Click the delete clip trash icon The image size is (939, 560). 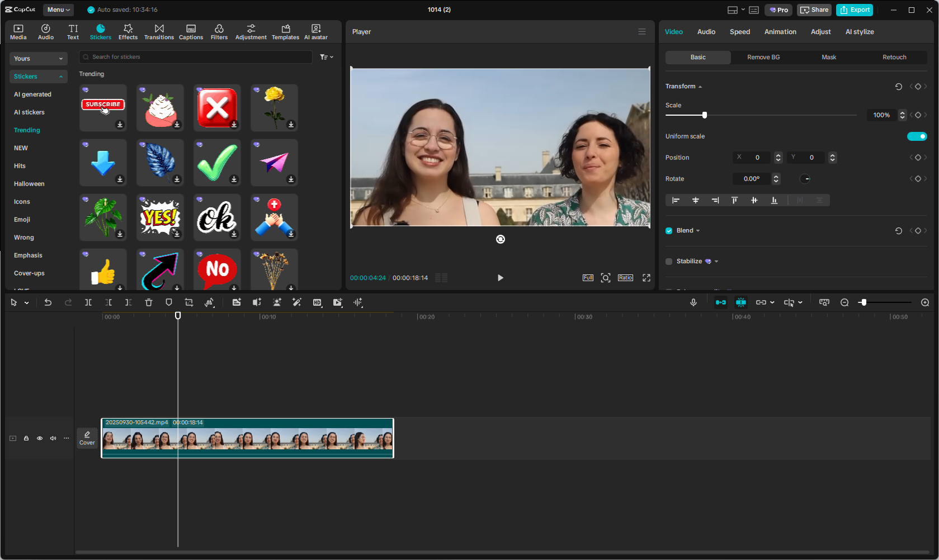pyautogui.click(x=149, y=302)
